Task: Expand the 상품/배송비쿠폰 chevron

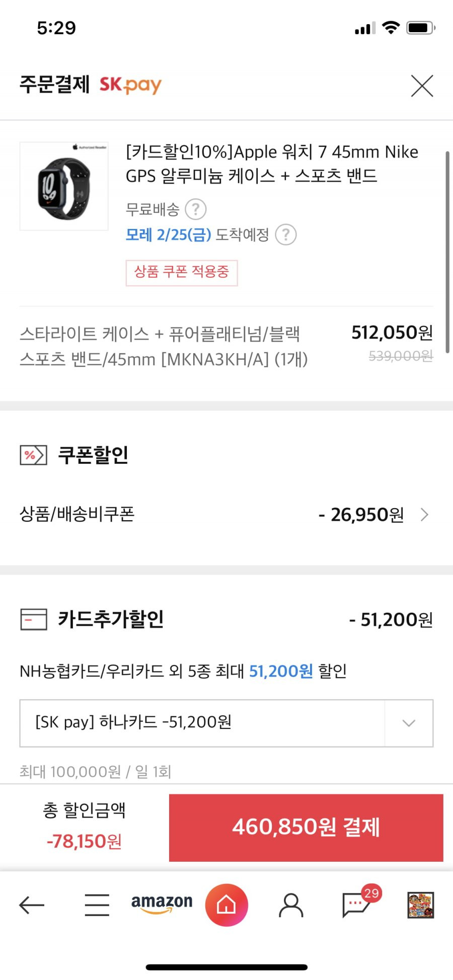Action: point(424,514)
